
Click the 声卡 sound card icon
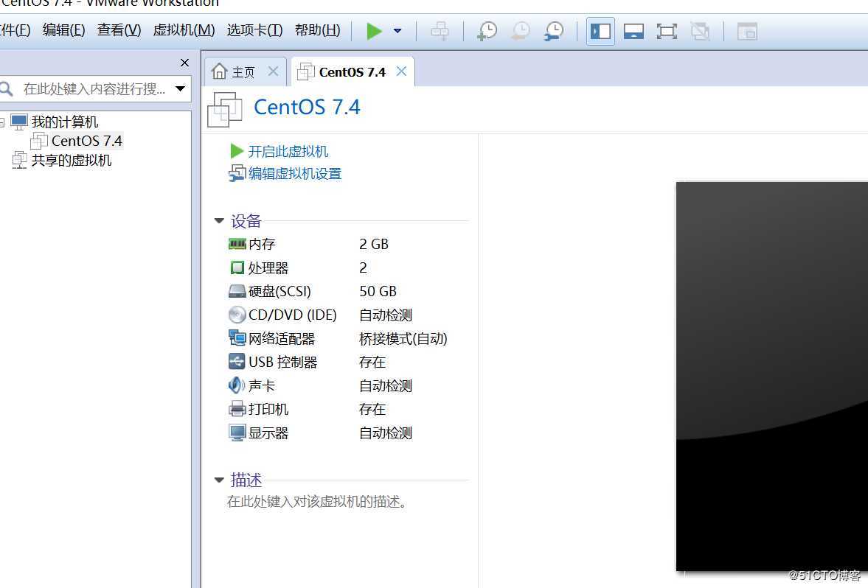pyautogui.click(x=237, y=385)
